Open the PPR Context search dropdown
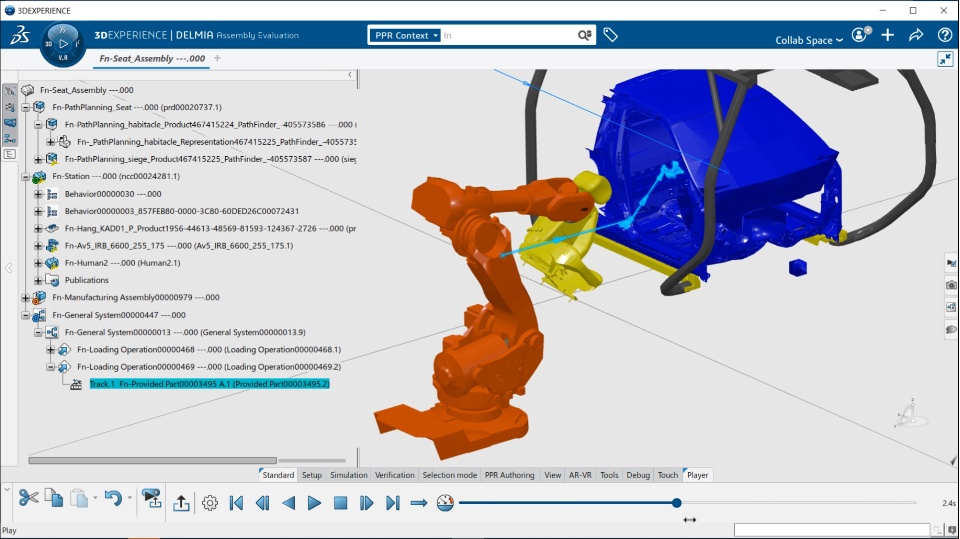The height and width of the screenshot is (539, 960). tap(404, 36)
